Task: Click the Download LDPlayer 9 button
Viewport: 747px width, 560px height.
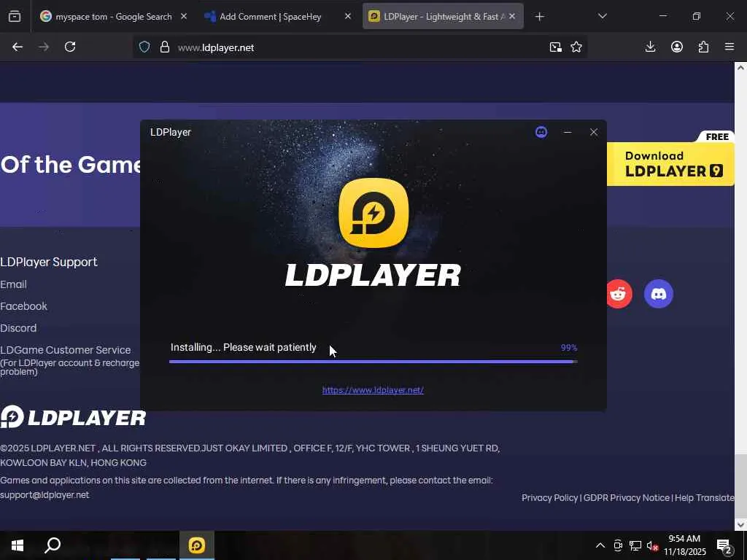Action: pyautogui.click(x=671, y=164)
